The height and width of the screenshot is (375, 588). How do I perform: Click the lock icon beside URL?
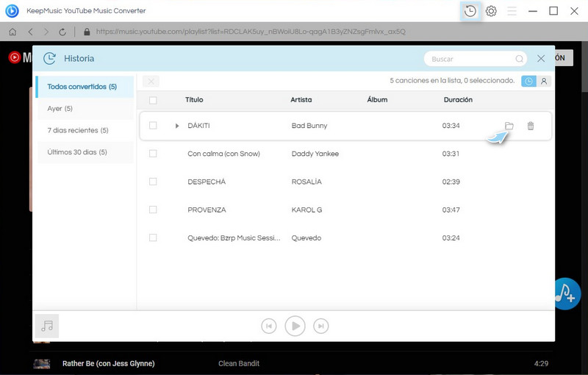pos(87,32)
